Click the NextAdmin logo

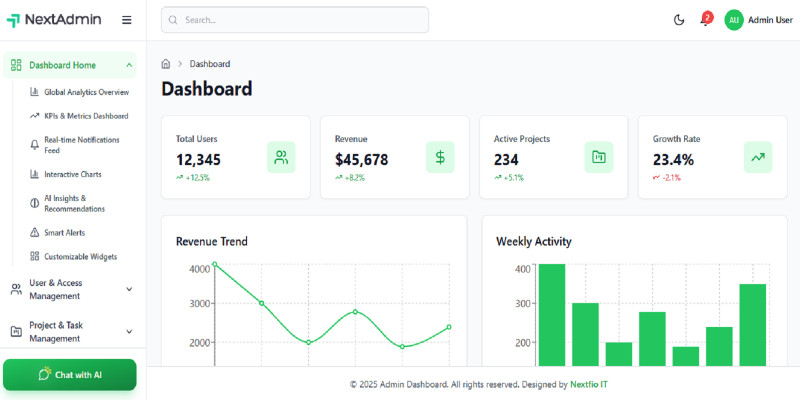coord(55,20)
